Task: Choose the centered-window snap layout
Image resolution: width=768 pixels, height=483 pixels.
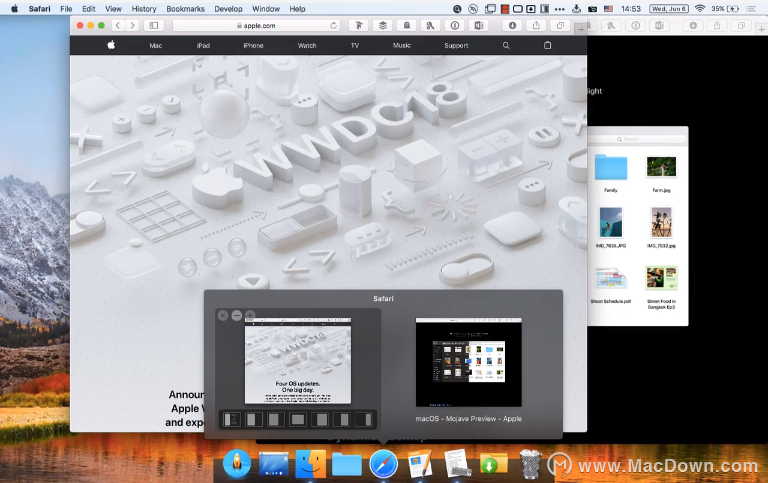Action: pyautogui.click(x=298, y=419)
